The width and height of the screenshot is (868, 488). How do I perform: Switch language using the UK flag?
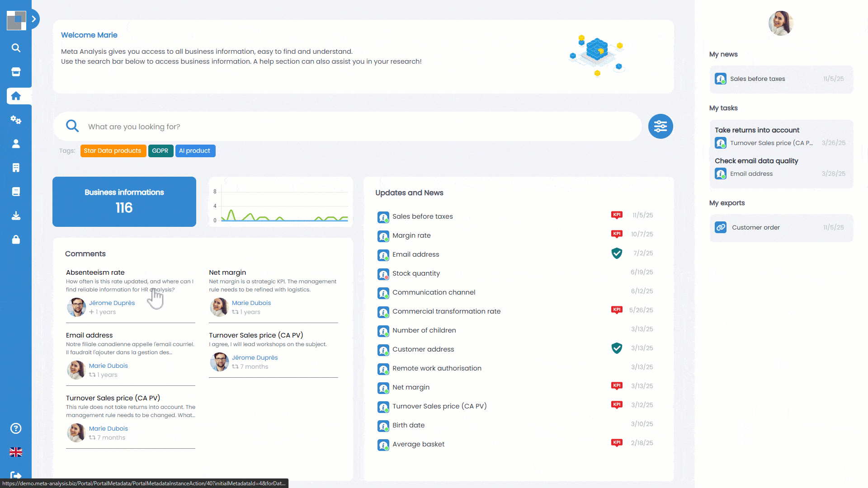(x=16, y=452)
